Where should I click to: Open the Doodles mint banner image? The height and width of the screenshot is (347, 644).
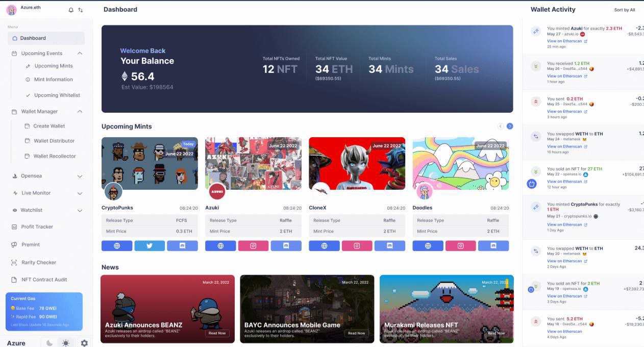(x=461, y=163)
